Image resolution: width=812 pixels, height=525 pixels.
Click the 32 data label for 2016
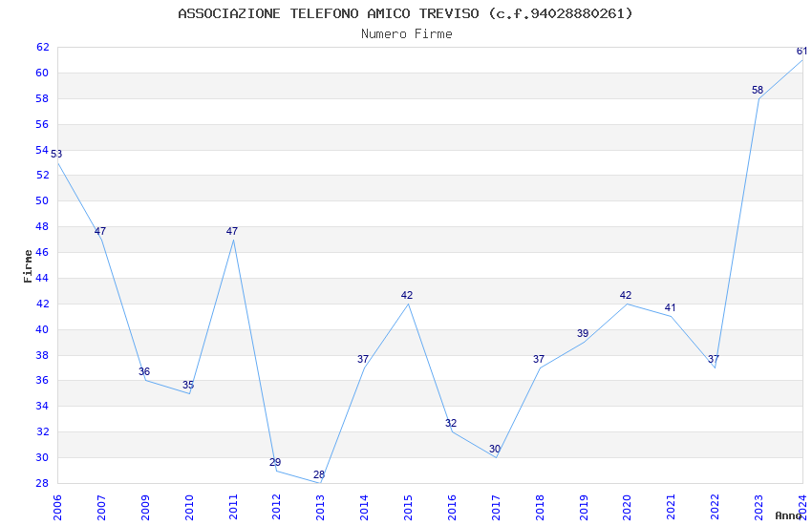coord(451,423)
